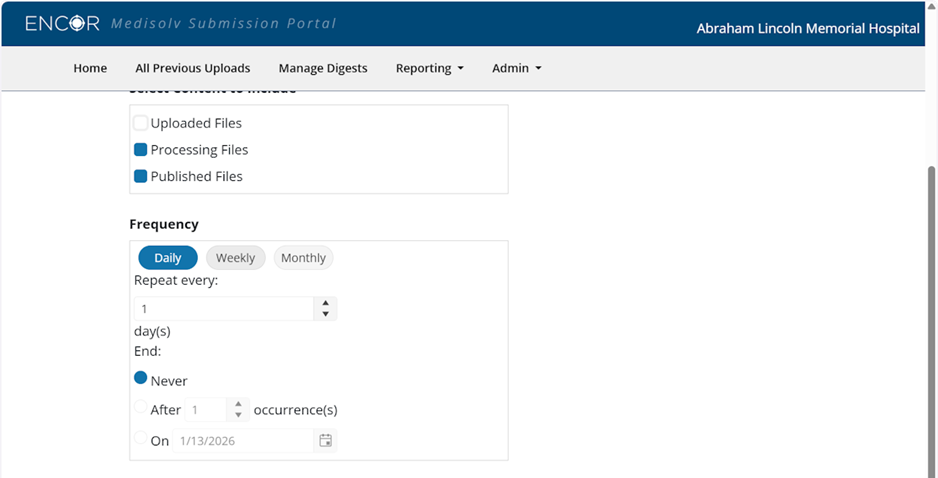Uncheck the Published Files checkbox
This screenshot has height=478, width=938.
point(141,176)
